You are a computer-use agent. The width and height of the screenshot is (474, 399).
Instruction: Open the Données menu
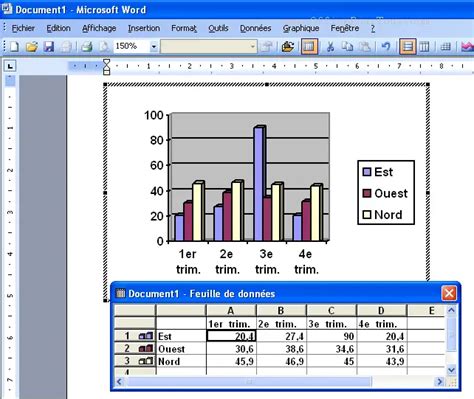pos(255,28)
